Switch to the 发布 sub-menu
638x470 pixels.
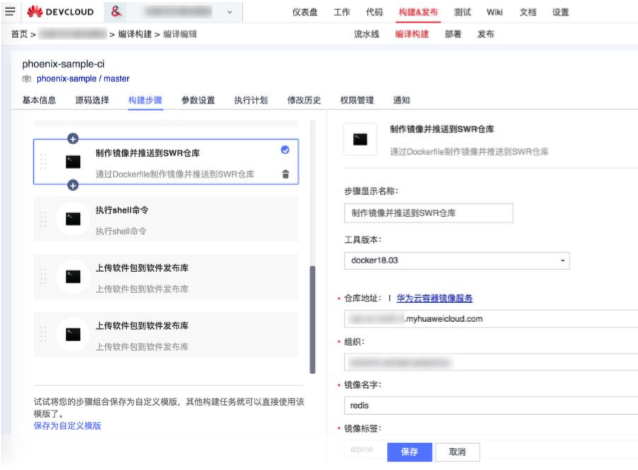(x=485, y=34)
